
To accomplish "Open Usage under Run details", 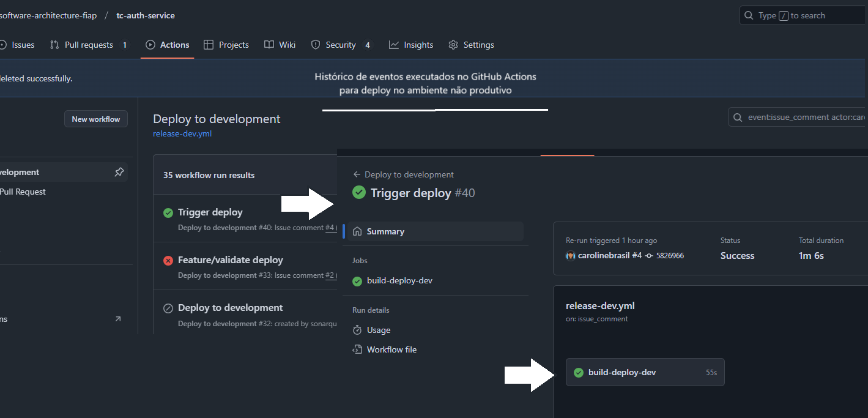I will (x=379, y=330).
